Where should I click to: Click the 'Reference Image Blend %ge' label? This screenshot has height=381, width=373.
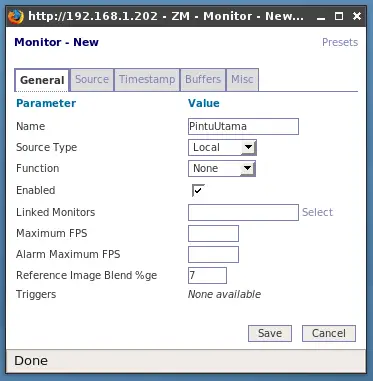tap(87, 276)
